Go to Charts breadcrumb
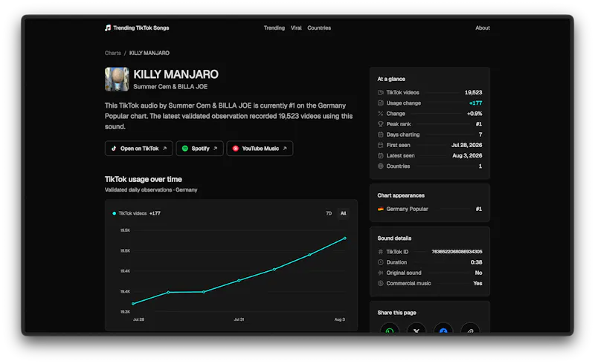 click(x=113, y=53)
